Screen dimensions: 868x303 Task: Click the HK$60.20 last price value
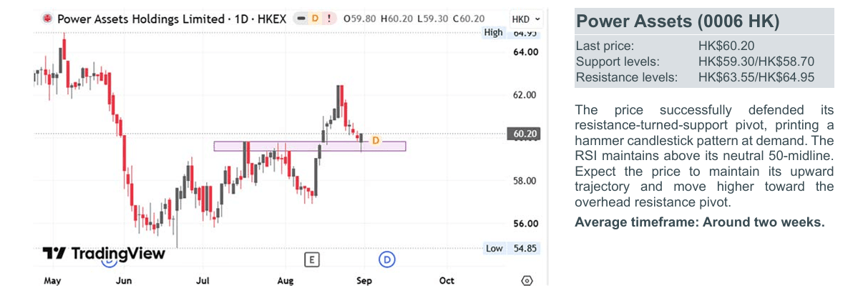click(726, 46)
